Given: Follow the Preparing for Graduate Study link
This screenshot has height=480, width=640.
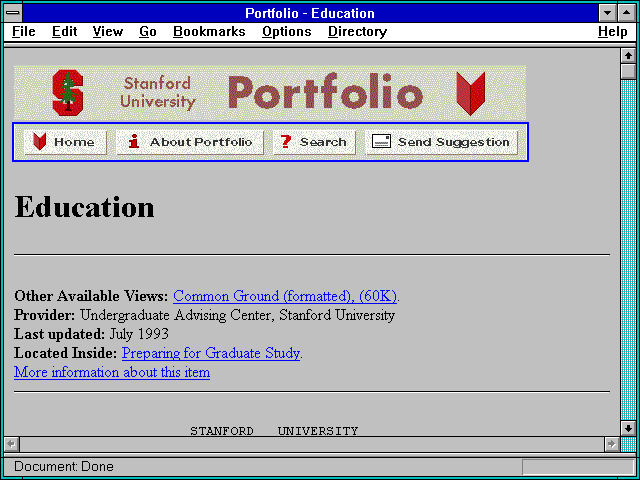Looking at the screenshot, I should tap(211, 353).
